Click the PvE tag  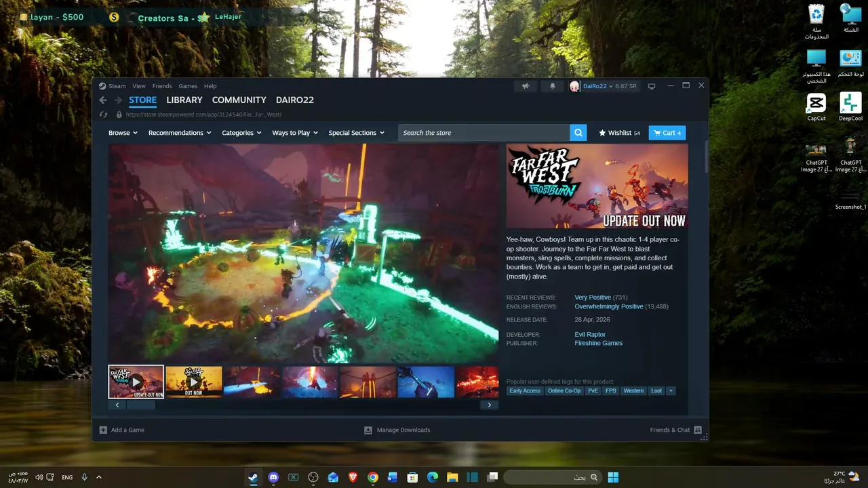(593, 390)
